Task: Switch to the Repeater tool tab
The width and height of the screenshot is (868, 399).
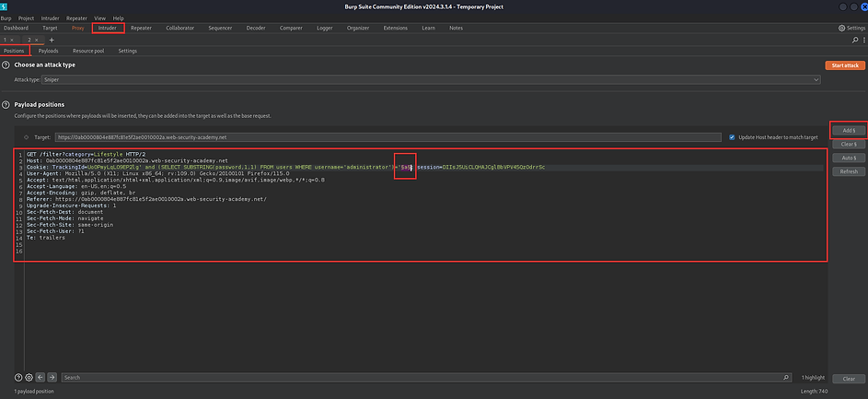Action: tap(141, 28)
